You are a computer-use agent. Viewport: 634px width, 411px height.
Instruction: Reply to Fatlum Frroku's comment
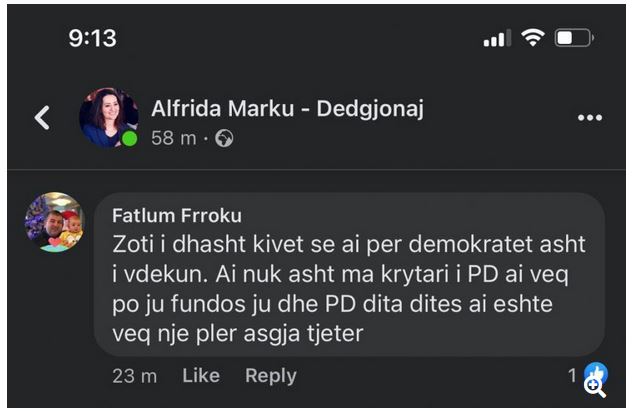point(271,375)
